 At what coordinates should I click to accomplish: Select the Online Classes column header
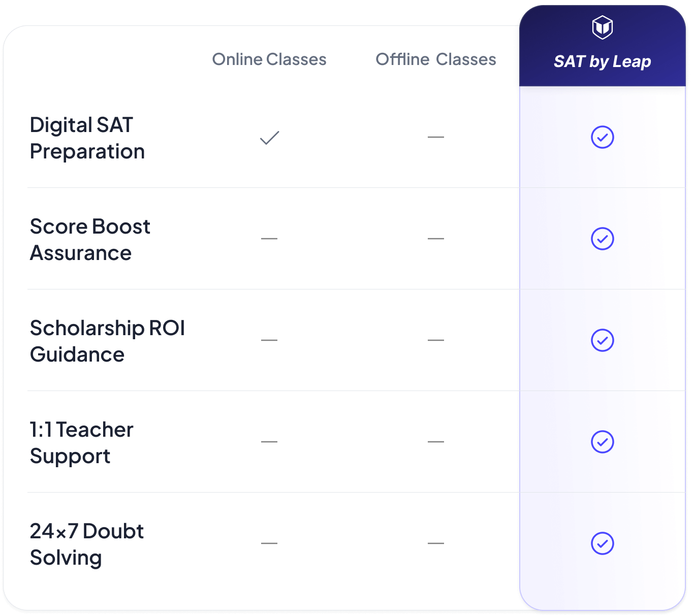coord(269,59)
